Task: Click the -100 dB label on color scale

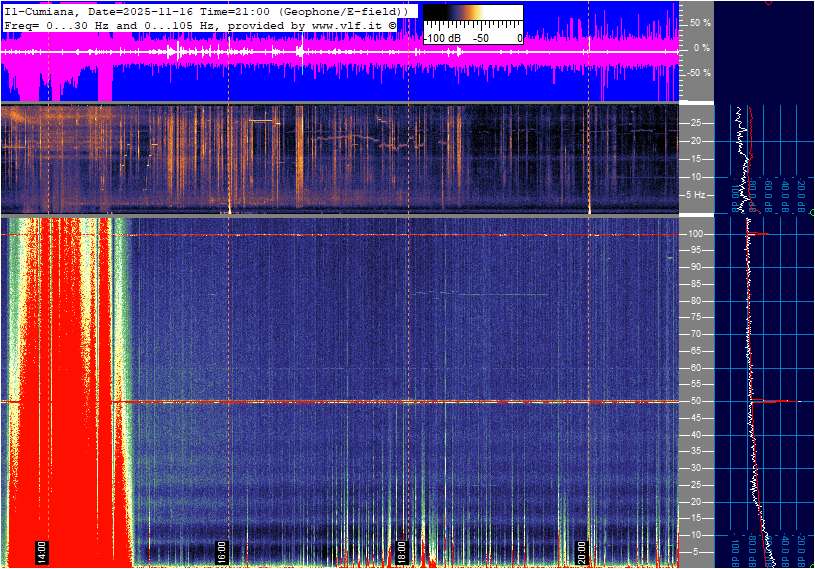Action: click(x=441, y=38)
